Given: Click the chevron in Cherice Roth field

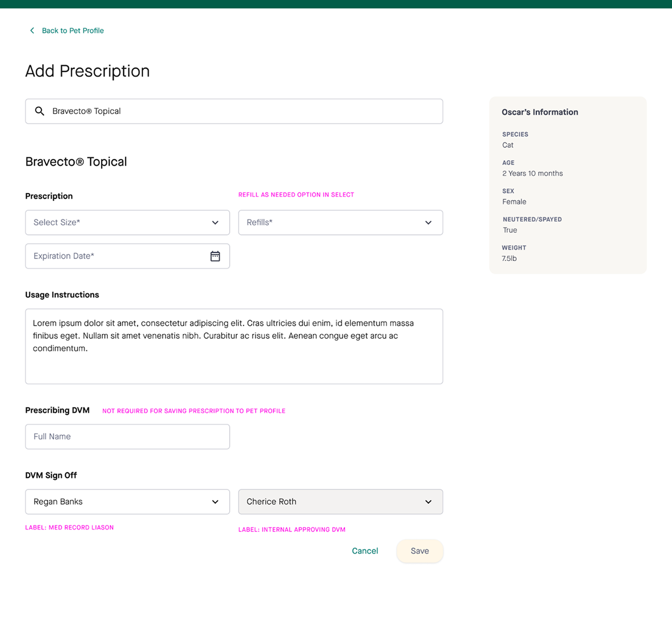Looking at the screenshot, I should pyautogui.click(x=428, y=502).
